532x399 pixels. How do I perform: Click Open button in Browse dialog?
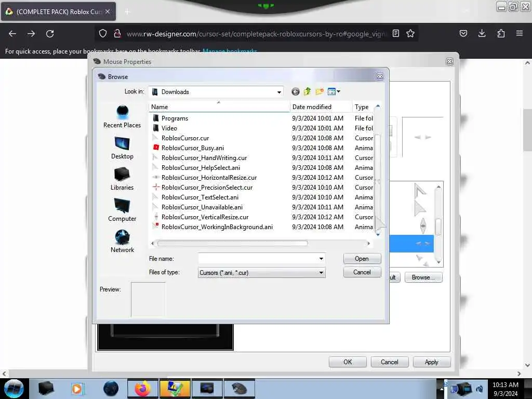point(362,259)
